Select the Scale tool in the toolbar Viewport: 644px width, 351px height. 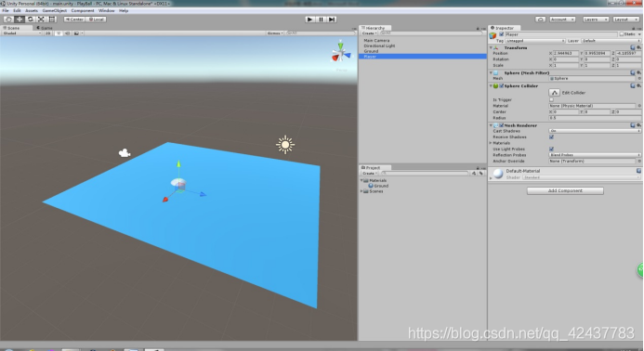click(x=41, y=19)
